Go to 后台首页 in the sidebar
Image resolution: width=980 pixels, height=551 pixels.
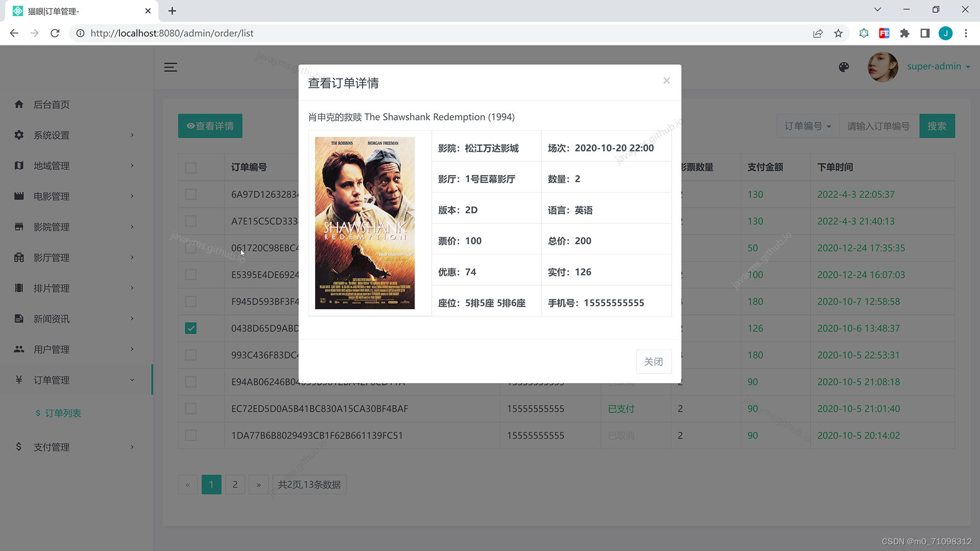pyautogui.click(x=52, y=105)
